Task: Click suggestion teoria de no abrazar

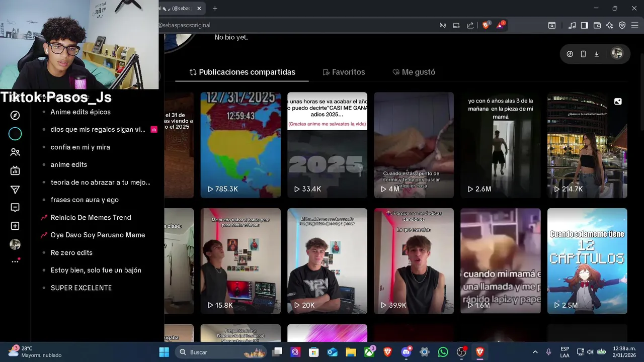Action: 100,182
